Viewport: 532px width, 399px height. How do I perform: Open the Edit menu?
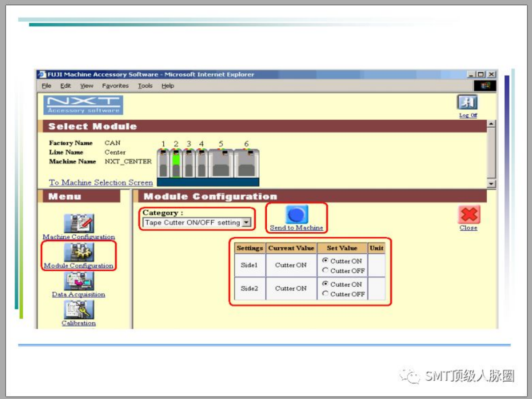point(65,86)
